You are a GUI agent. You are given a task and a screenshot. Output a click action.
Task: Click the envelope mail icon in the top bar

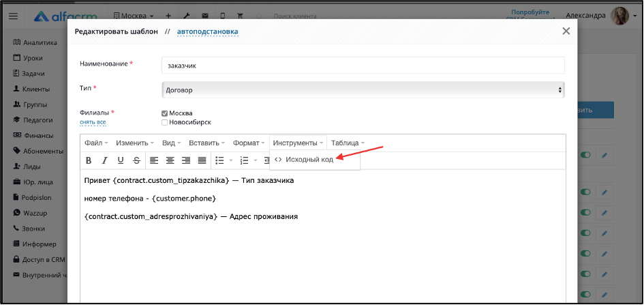[x=204, y=16]
